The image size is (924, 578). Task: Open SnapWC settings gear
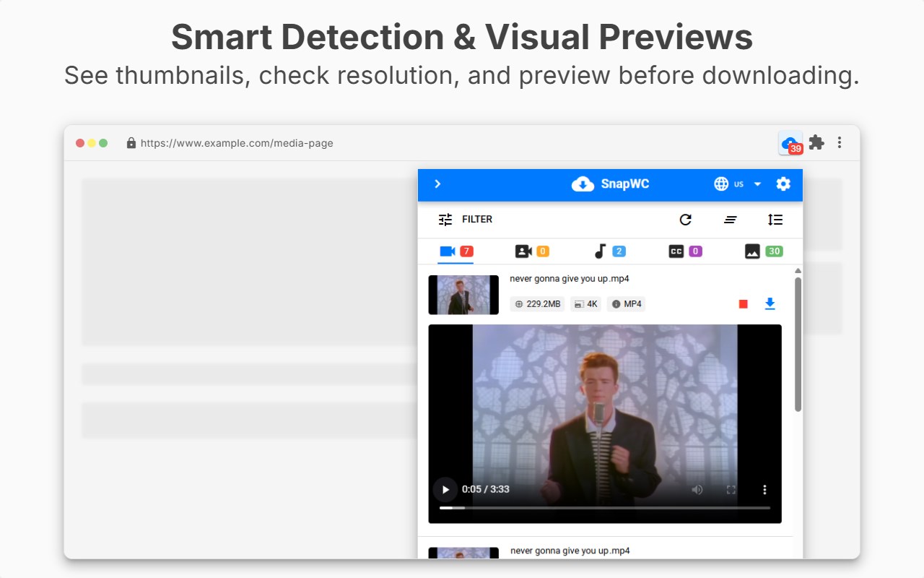click(783, 184)
